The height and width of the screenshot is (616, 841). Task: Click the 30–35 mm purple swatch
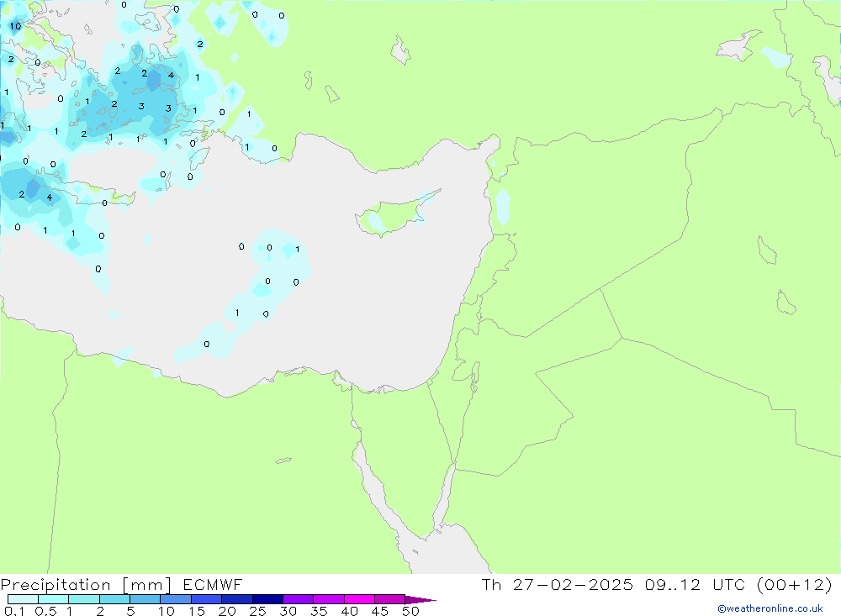point(299,599)
